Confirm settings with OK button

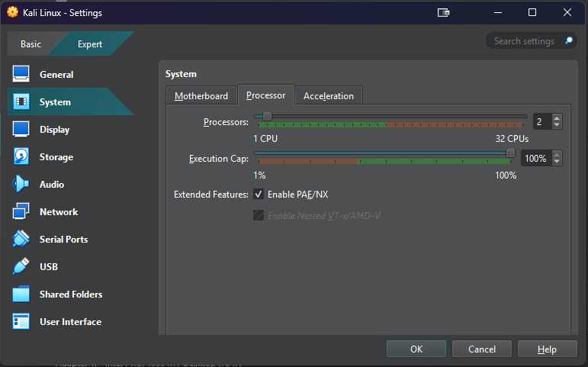point(416,349)
